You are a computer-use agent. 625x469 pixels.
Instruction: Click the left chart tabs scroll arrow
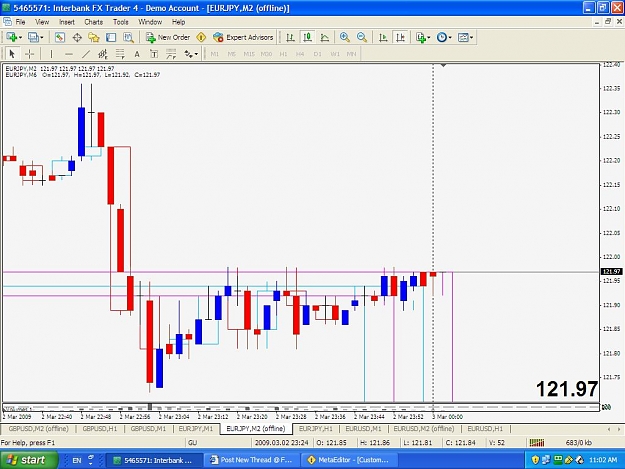coord(609,429)
